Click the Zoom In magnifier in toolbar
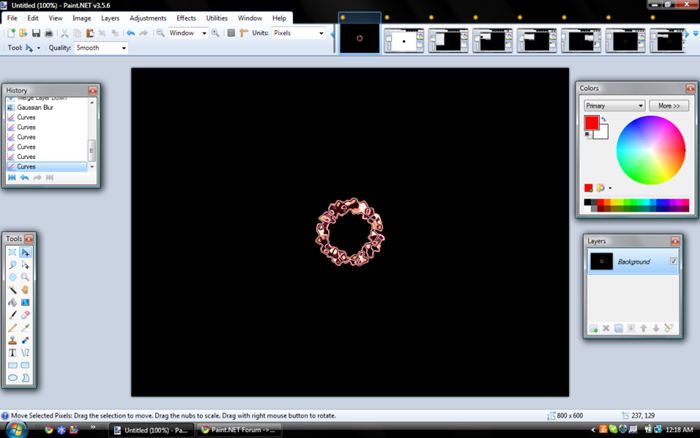 tap(215, 33)
